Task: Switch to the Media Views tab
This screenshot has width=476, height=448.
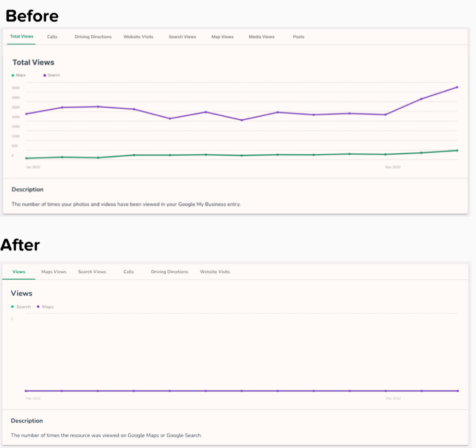Action: (x=261, y=37)
